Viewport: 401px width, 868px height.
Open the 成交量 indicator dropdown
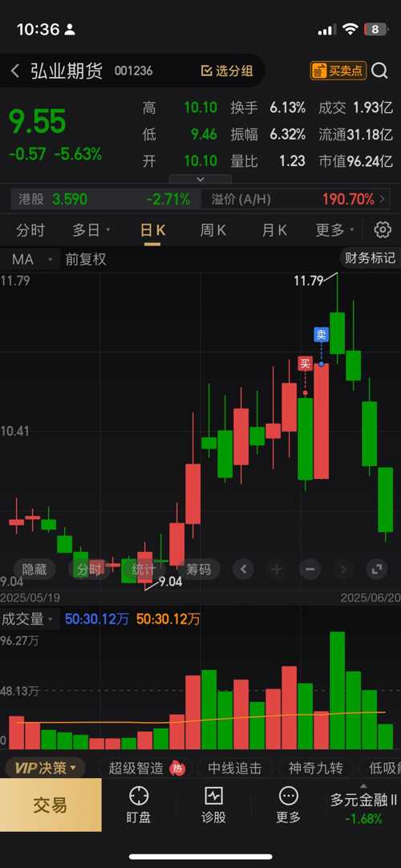pyautogui.click(x=27, y=619)
